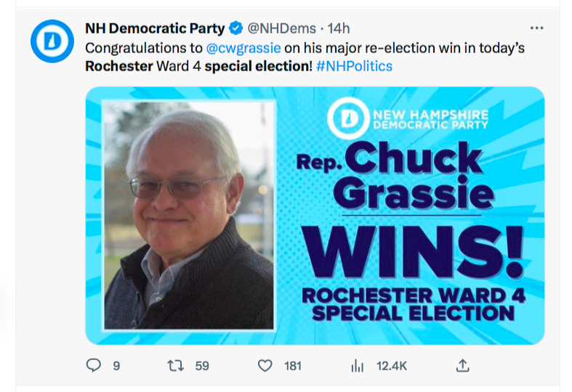Viewport: 572px width, 392px height.
Task: Click the @NHDems handle
Action: (281, 29)
